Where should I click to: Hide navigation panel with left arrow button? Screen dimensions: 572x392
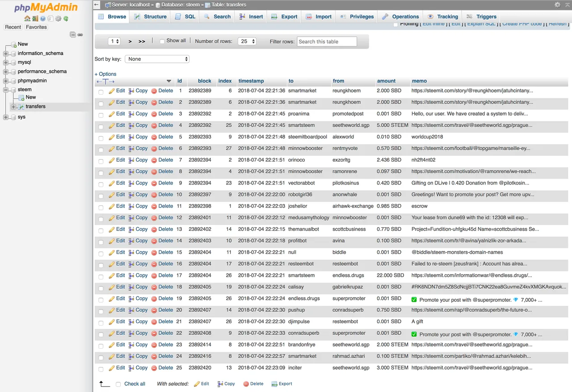pos(97,4)
